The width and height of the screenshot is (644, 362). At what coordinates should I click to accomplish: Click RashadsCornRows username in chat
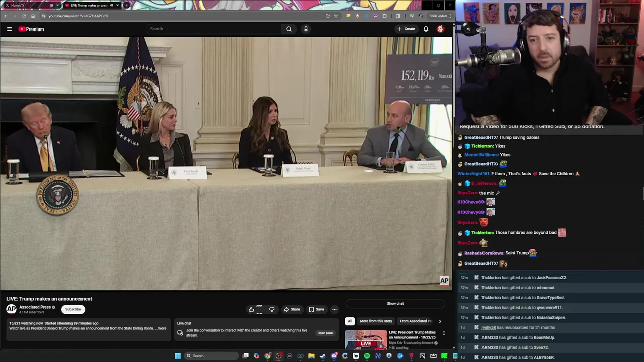(484, 253)
